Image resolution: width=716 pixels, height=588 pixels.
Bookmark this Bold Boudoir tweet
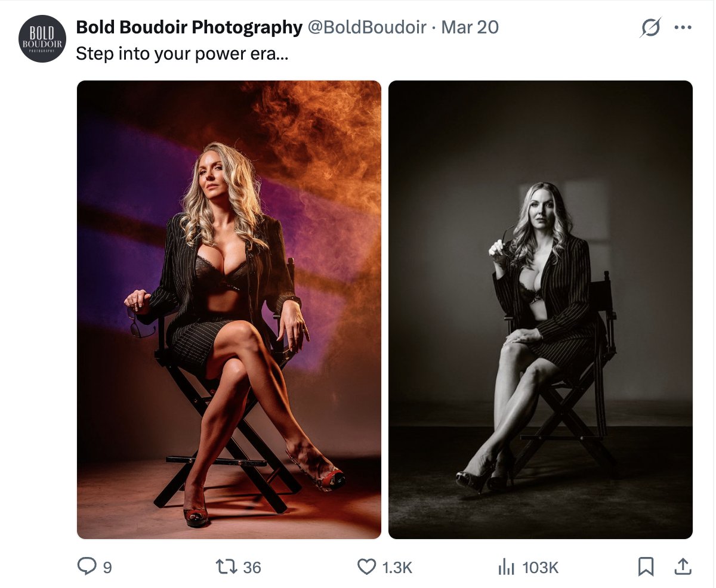coord(646,567)
